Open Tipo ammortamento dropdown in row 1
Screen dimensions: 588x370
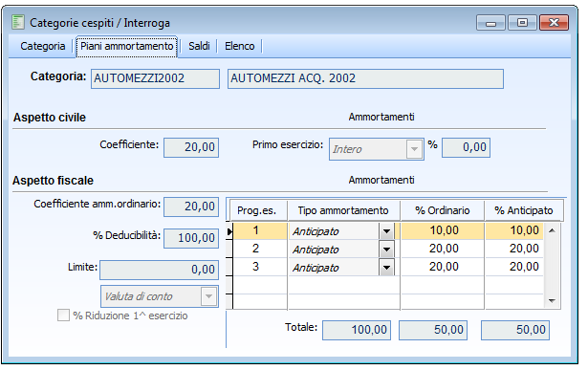point(386,231)
